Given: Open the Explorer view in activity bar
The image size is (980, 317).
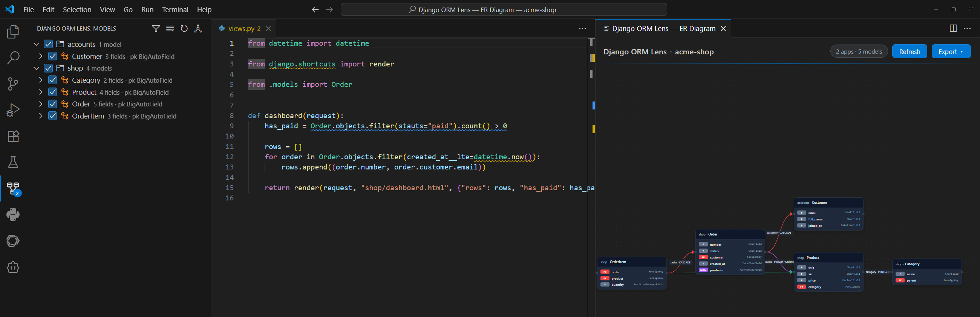Looking at the screenshot, I should [x=13, y=32].
